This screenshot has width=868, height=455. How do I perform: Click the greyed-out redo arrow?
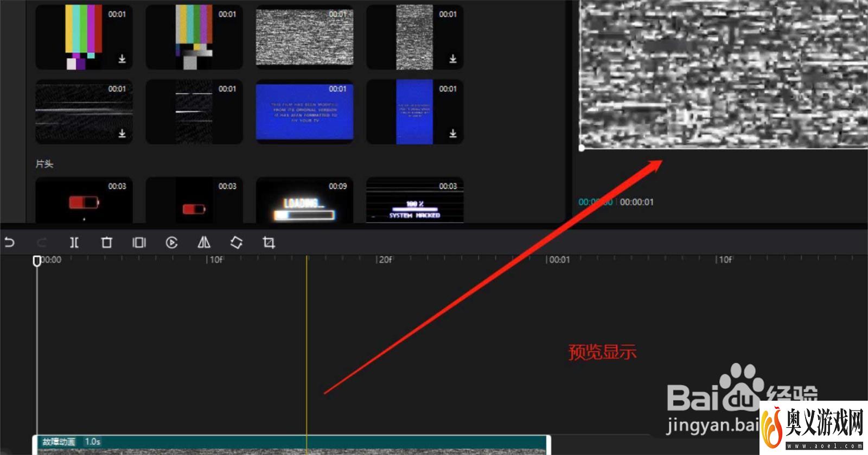pos(42,242)
